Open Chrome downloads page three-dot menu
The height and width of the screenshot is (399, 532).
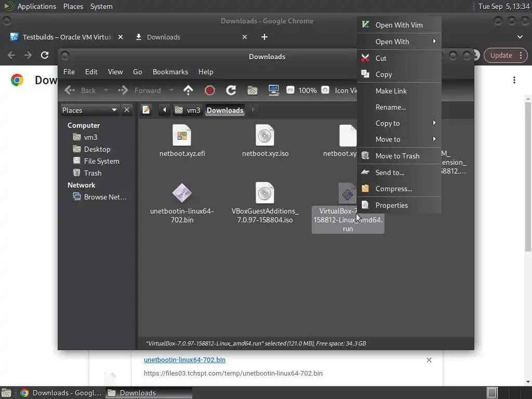514,79
